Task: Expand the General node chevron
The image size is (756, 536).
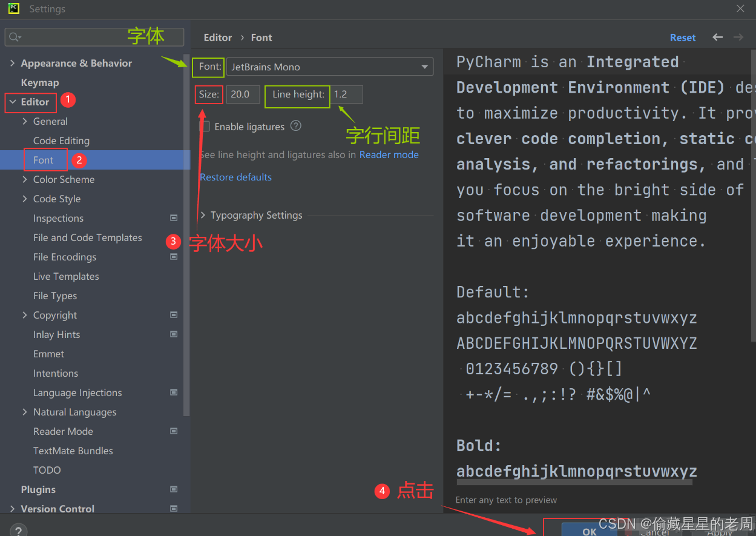Action: coord(25,121)
